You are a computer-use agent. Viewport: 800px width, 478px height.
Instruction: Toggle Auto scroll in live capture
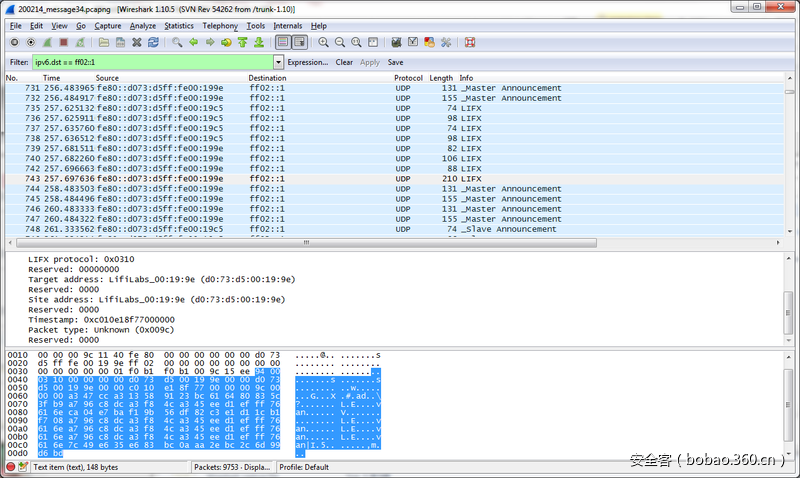tap(300, 43)
